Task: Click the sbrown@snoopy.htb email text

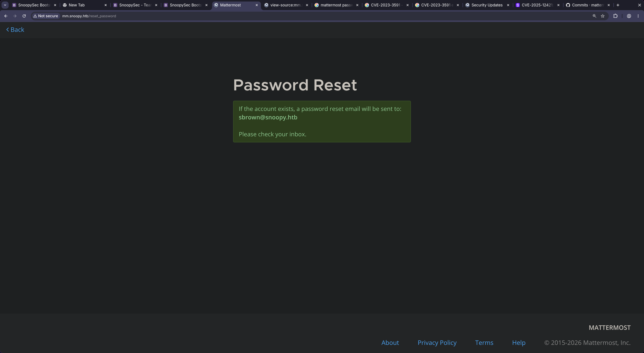Action: pos(268,117)
